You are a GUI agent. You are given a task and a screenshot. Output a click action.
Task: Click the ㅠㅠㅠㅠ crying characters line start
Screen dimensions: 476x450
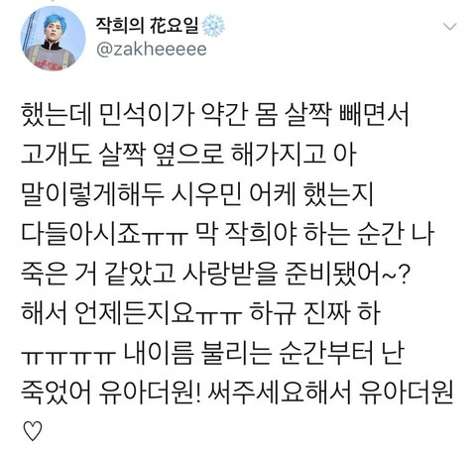click(68, 356)
